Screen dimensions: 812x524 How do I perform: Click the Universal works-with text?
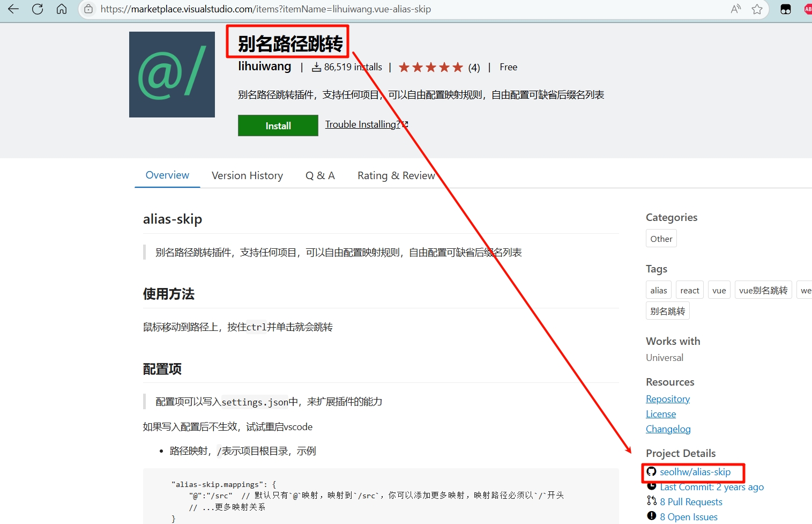tap(665, 358)
